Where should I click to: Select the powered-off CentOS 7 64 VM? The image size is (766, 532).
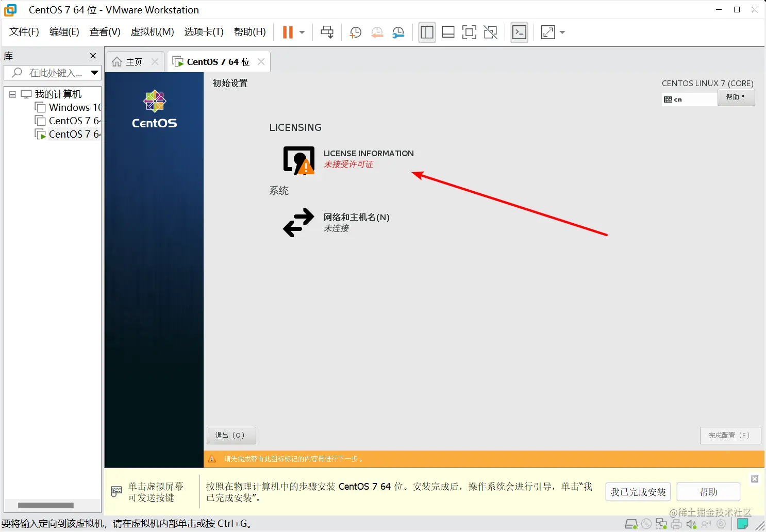(68, 121)
